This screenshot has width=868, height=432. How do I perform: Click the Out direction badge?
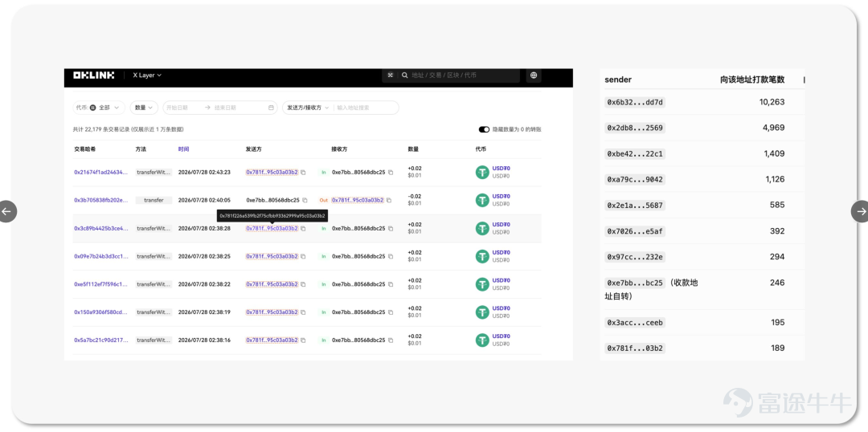click(323, 200)
